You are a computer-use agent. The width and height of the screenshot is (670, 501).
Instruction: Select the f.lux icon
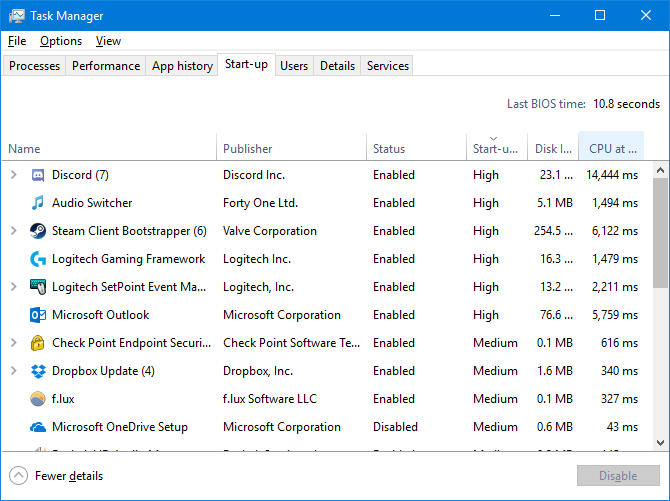pos(38,399)
